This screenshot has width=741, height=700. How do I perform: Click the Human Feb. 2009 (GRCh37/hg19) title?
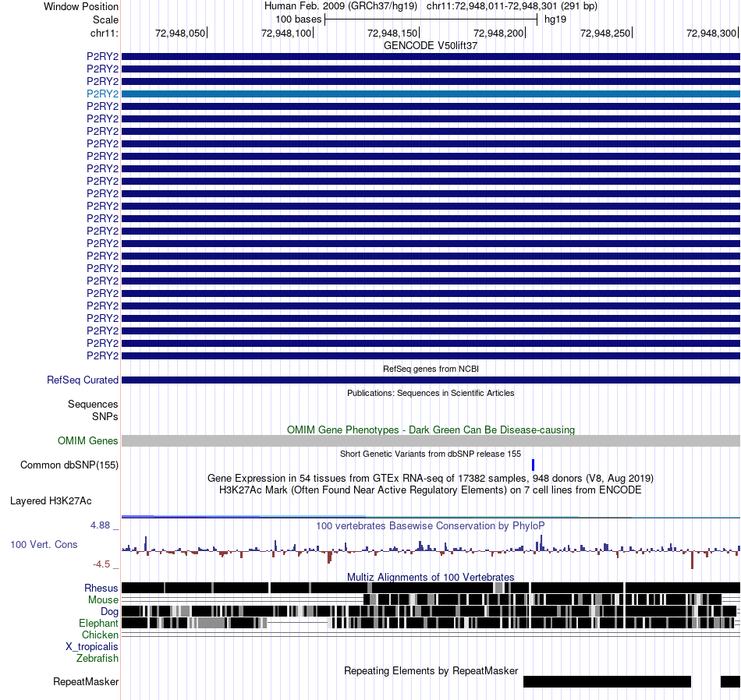tap(340, 6)
